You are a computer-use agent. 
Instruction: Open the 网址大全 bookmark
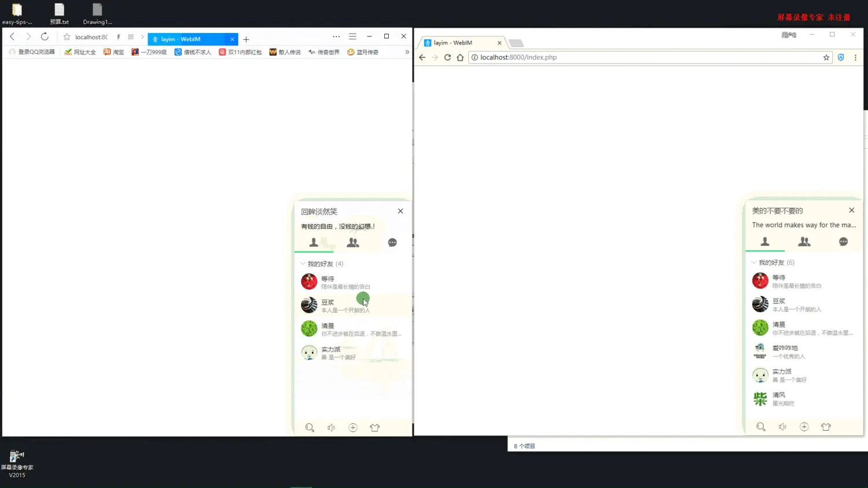tap(80, 52)
